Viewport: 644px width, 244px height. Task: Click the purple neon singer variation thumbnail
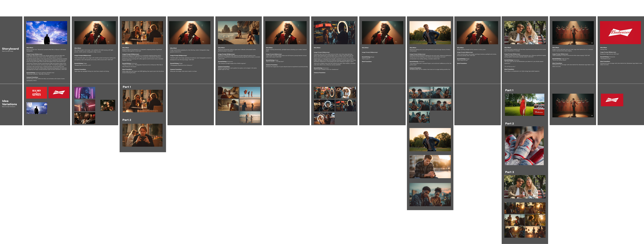(x=85, y=92)
